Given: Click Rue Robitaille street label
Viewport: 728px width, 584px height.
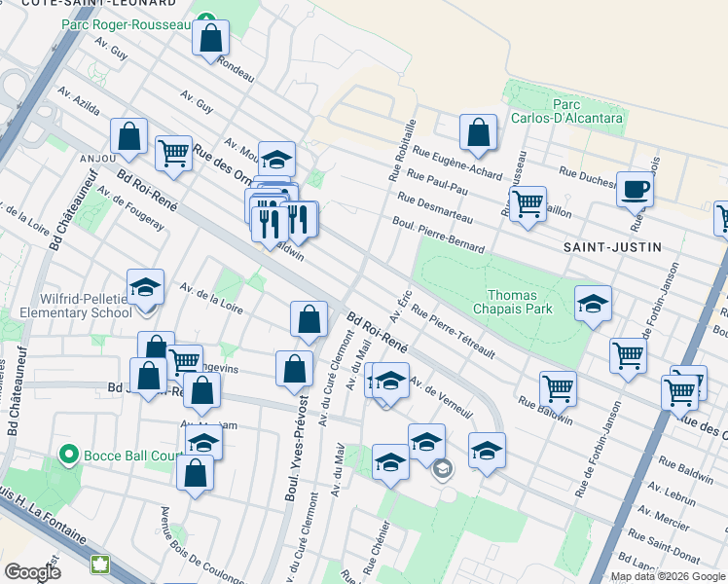Looking at the screenshot, I should [402, 151].
